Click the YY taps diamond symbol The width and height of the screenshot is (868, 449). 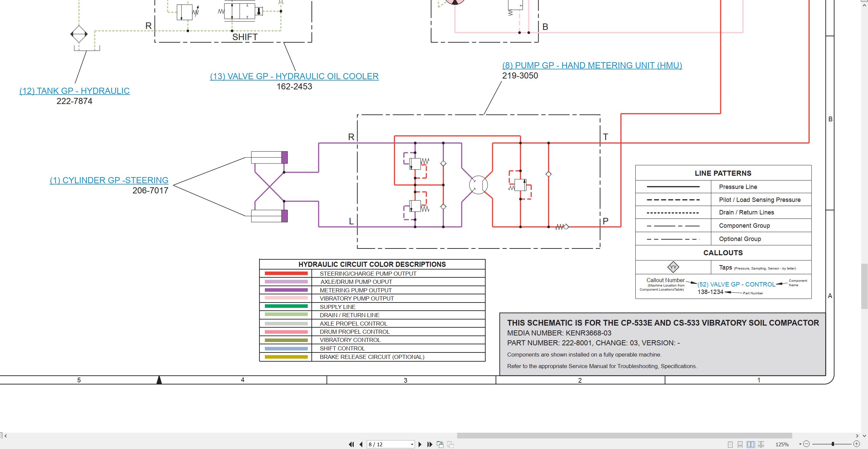coord(673,267)
